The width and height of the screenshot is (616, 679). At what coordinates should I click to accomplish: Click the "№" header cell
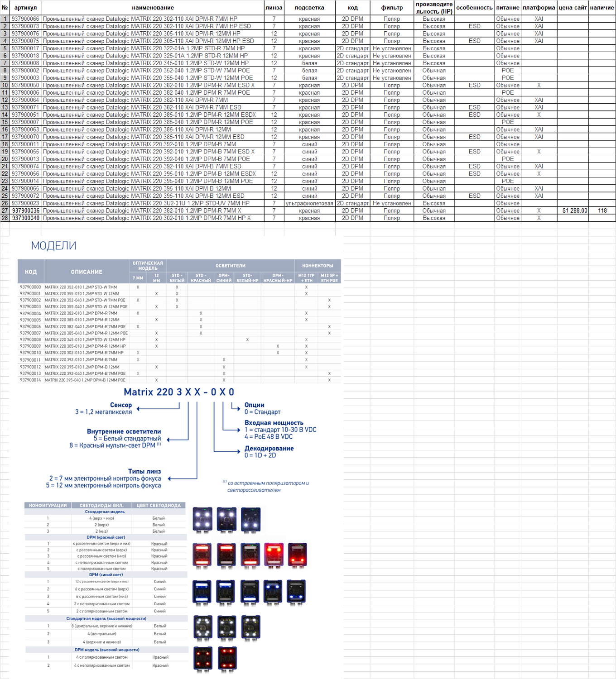(5, 8)
